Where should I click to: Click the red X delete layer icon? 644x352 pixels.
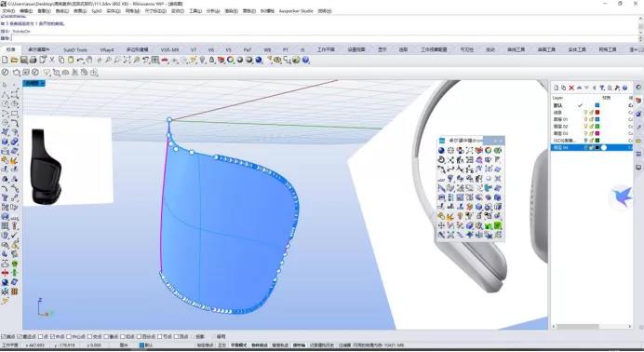coord(571,88)
